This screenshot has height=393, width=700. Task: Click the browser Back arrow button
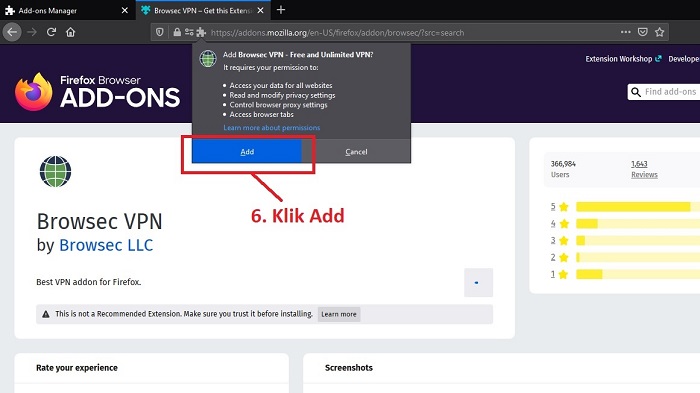[12, 32]
